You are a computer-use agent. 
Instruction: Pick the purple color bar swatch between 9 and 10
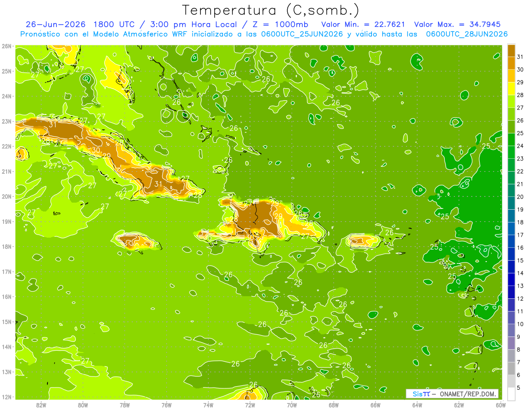pos(512,330)
